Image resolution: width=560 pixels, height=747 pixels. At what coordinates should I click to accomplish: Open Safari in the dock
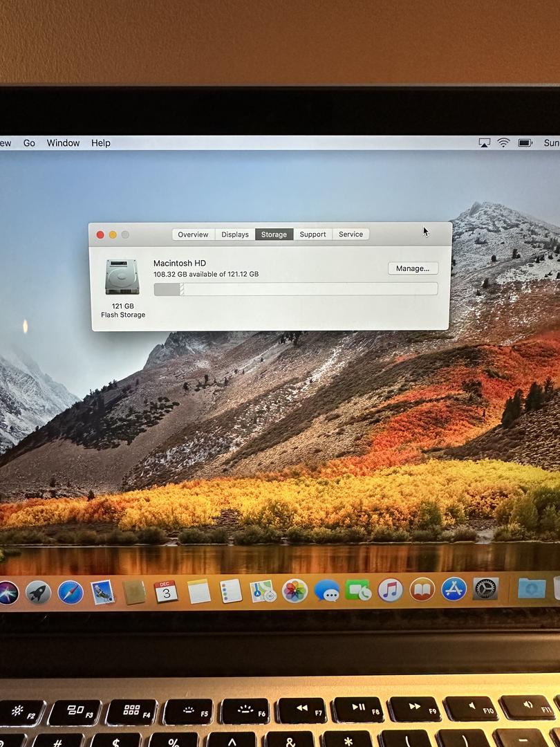[71, 593]
